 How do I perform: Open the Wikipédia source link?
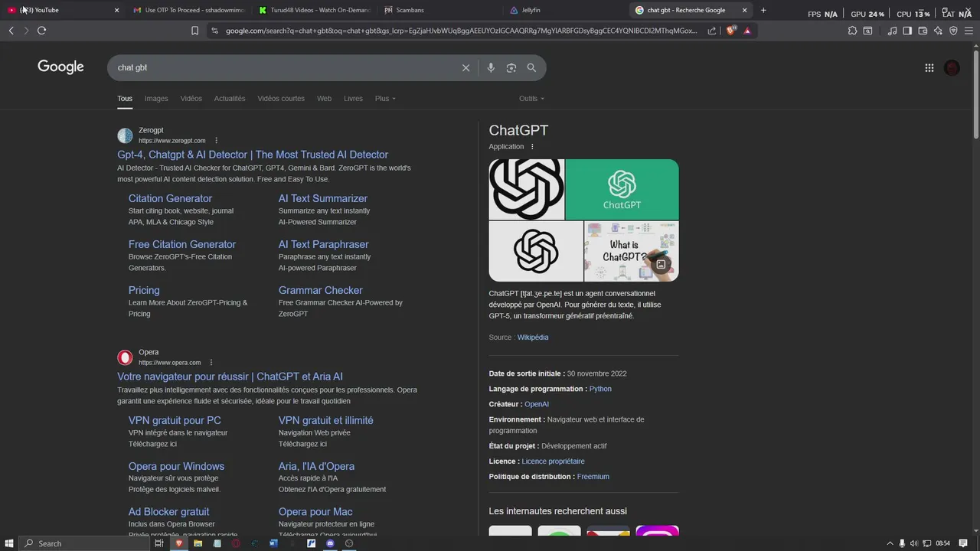pos(533,337)
